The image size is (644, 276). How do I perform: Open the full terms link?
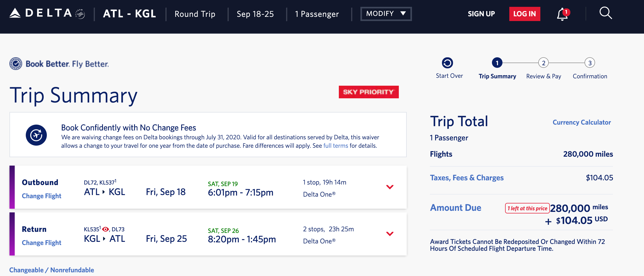coord(335,146)
